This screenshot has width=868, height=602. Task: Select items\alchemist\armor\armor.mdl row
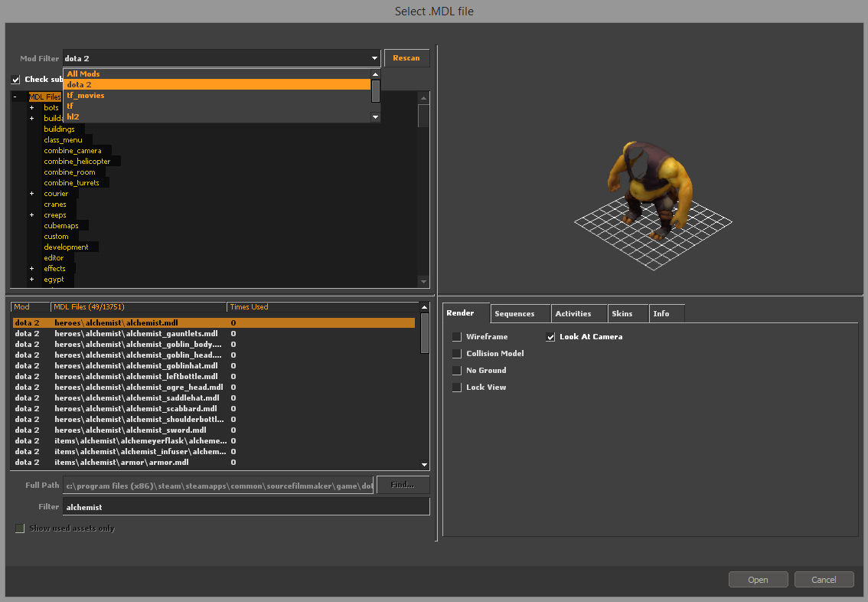pos(214,463)
